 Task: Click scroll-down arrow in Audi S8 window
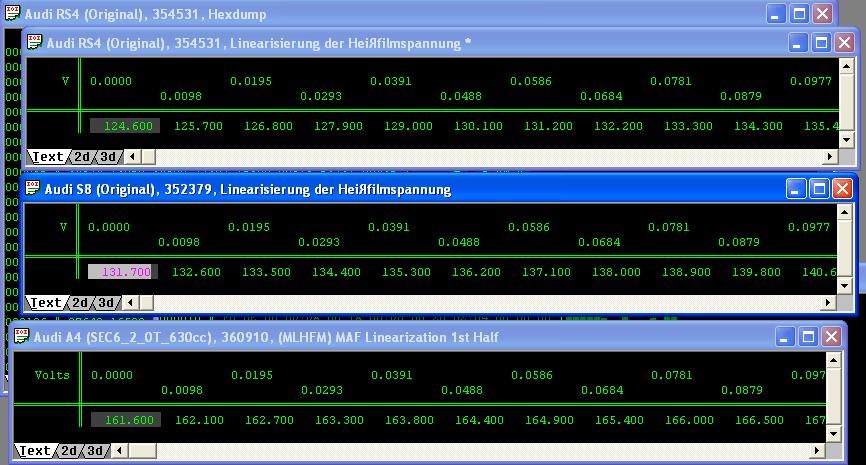pyautogui.click(x=844, y=286)
